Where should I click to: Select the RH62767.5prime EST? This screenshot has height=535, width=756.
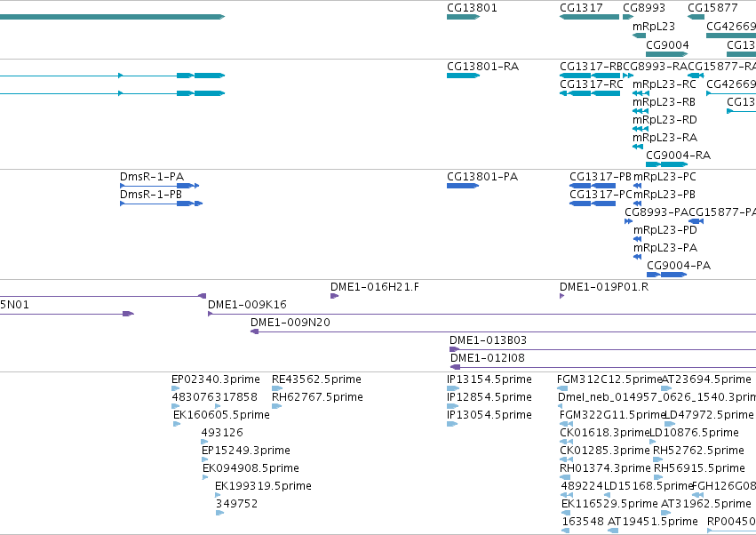coord(277,406)
